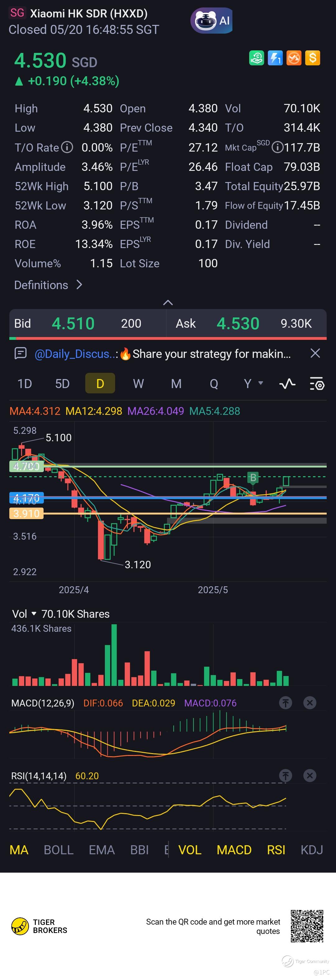Remove the MACD indicator panel

click(x=310, y=703)
